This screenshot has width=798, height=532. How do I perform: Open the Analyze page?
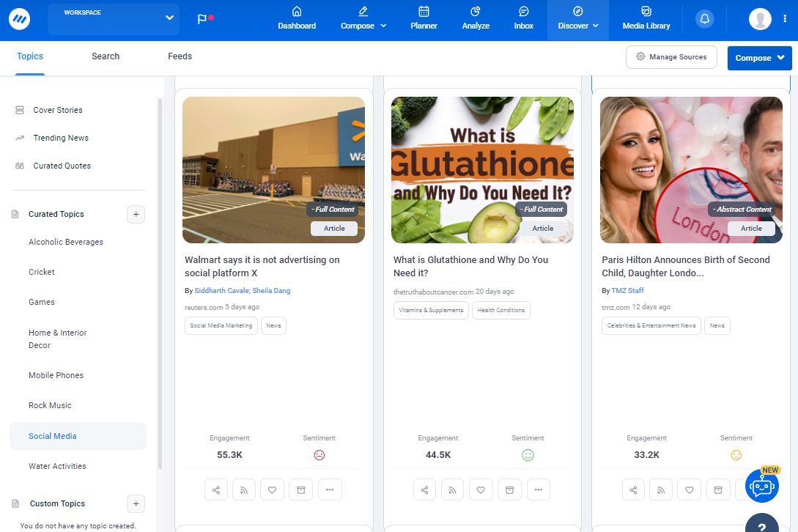pos(476,19)
